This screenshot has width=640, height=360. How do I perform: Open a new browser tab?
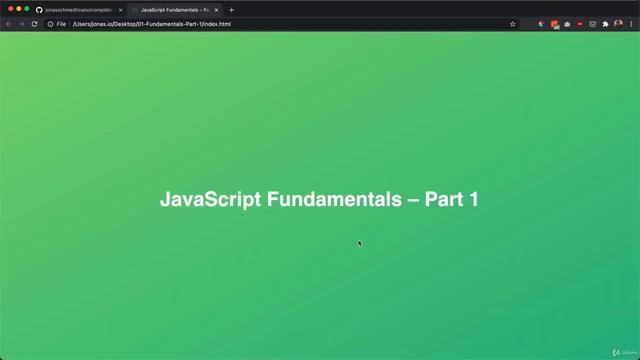[231, 10]
